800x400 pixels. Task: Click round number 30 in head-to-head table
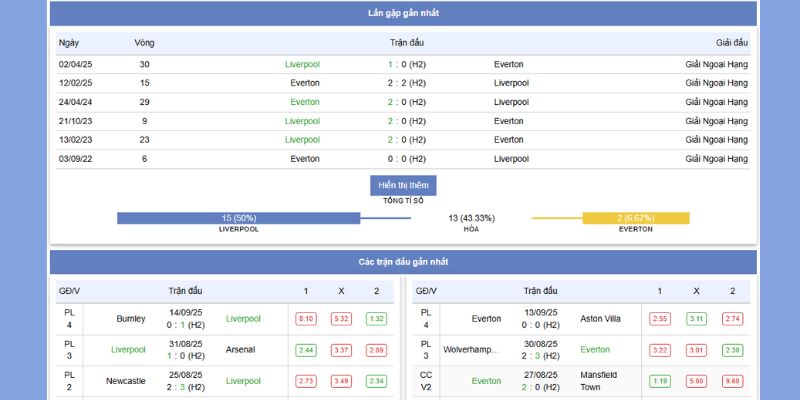pos(144,64)
